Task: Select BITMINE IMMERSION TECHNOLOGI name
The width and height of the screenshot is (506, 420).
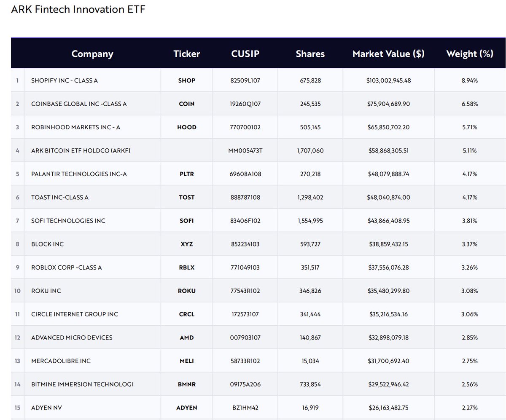Action: [x=82, y=384]
